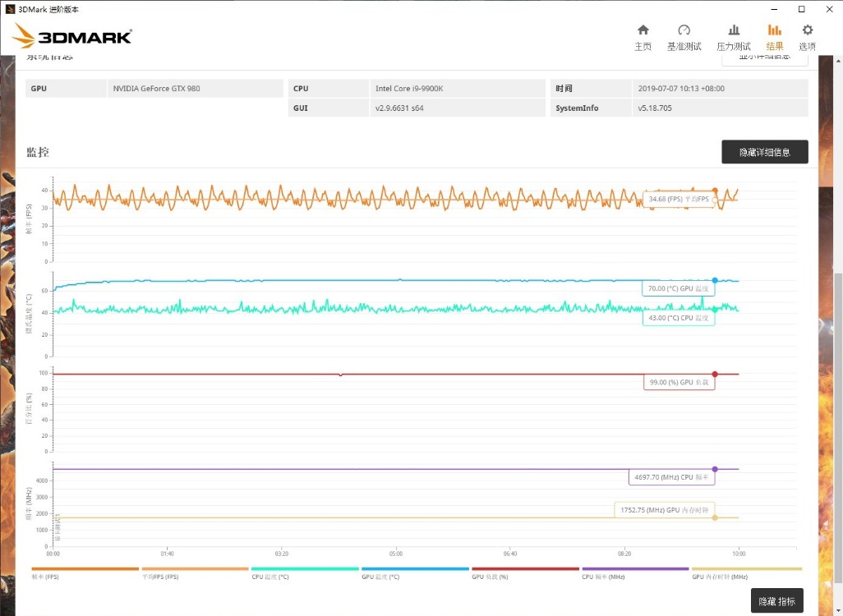Click the 隐藏详细信息 button
Screen dimensions: 843x616
[764, 152]
